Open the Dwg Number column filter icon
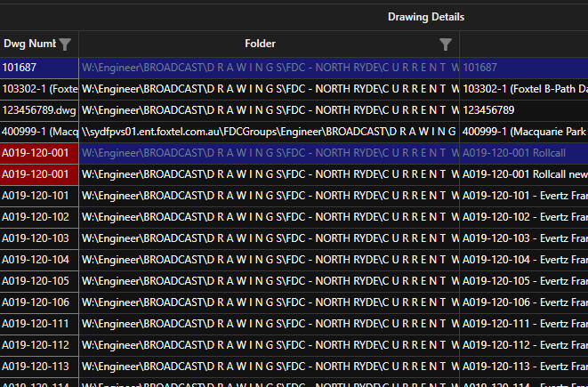 [66, 44]
